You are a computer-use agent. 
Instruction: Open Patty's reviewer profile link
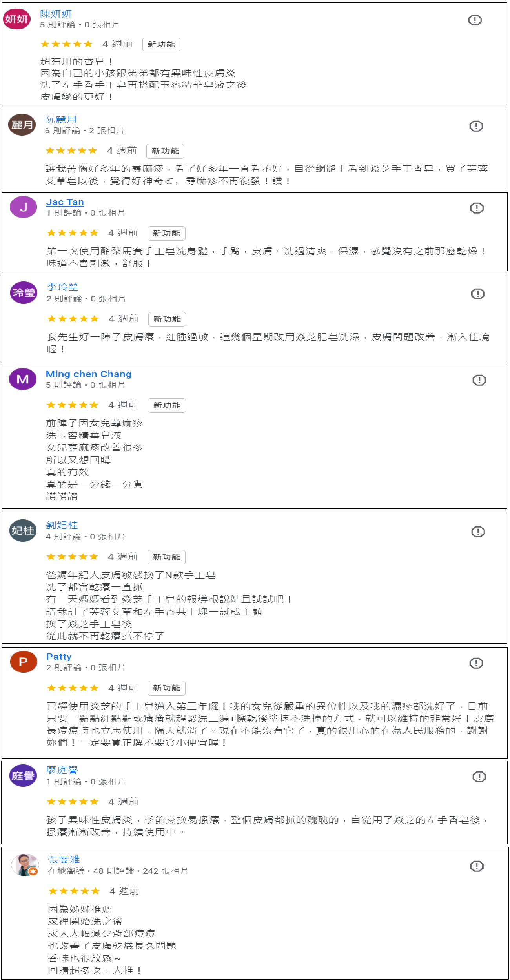tap(59, 657)
